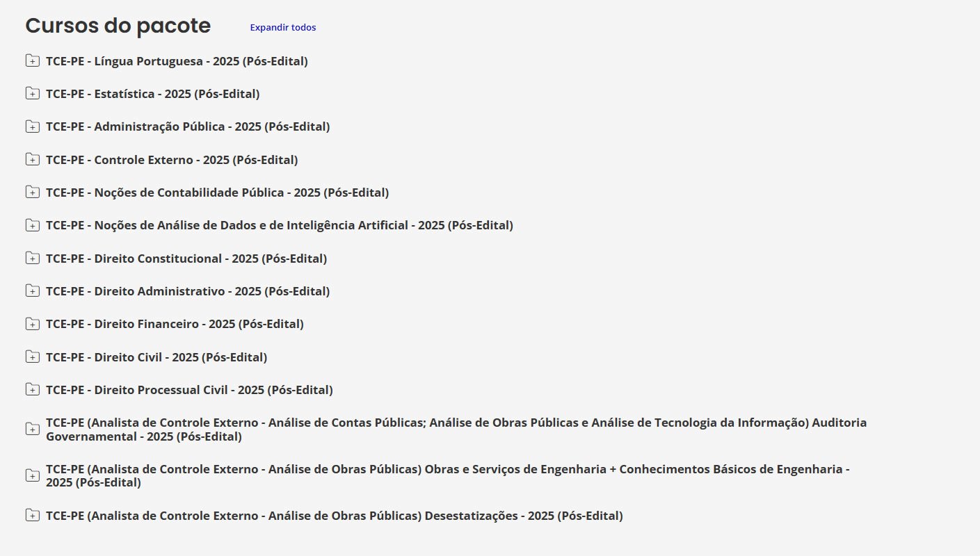Click the 'Cursos do pacote' heading
This screenshot has height=556, width=980.
tap(118, 26)
